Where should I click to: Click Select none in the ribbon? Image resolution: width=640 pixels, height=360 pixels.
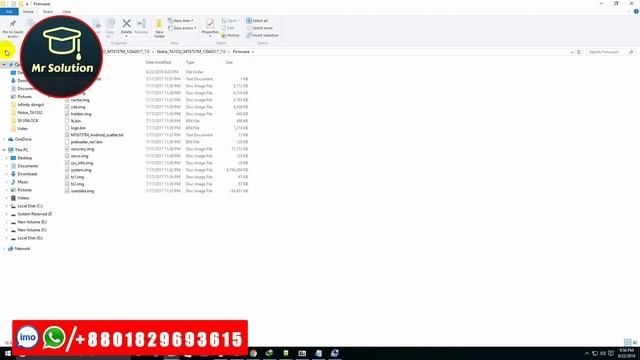[259, 28]
